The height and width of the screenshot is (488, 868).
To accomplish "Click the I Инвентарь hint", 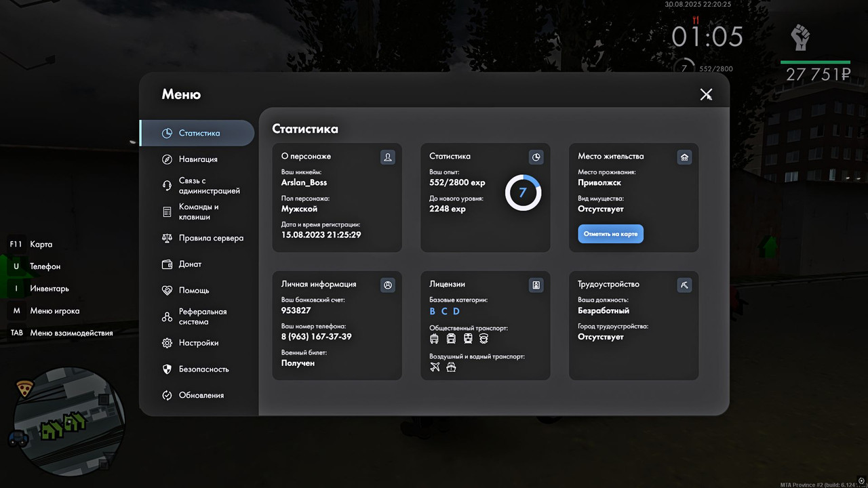I will point(39,289).
